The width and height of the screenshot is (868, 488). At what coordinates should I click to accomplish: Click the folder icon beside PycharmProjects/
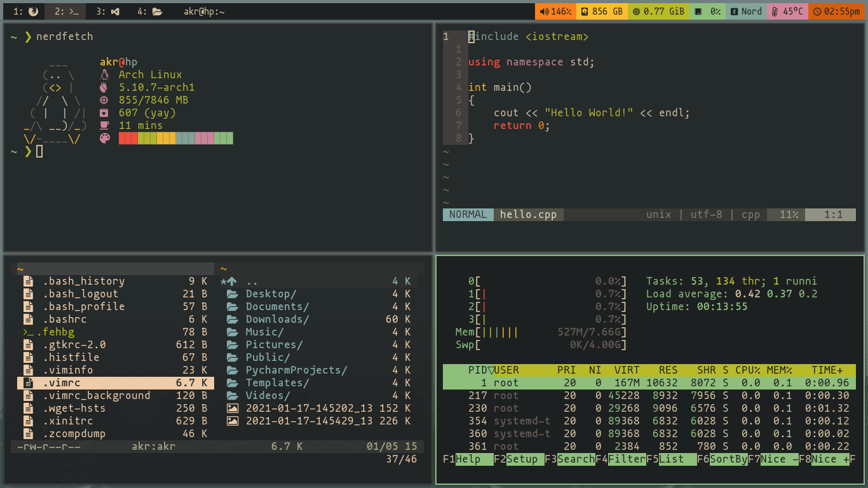coord(233,370)
